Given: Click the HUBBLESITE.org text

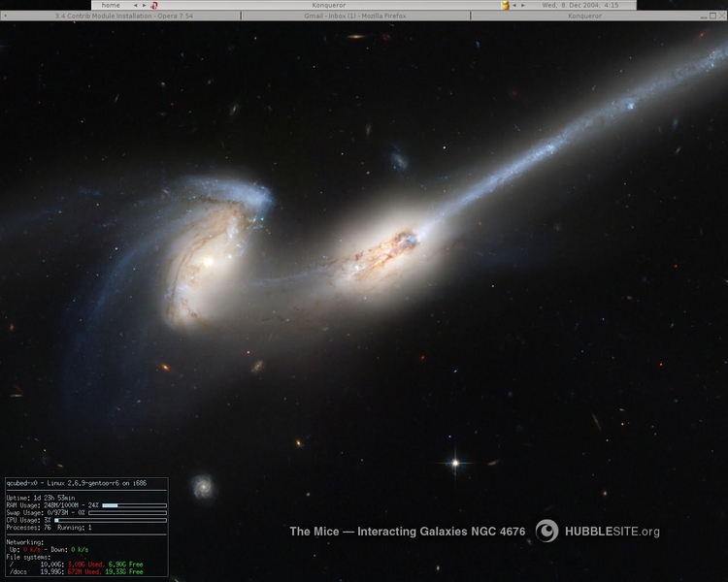Looking at the screenshot, I should (x=612, y=532).
